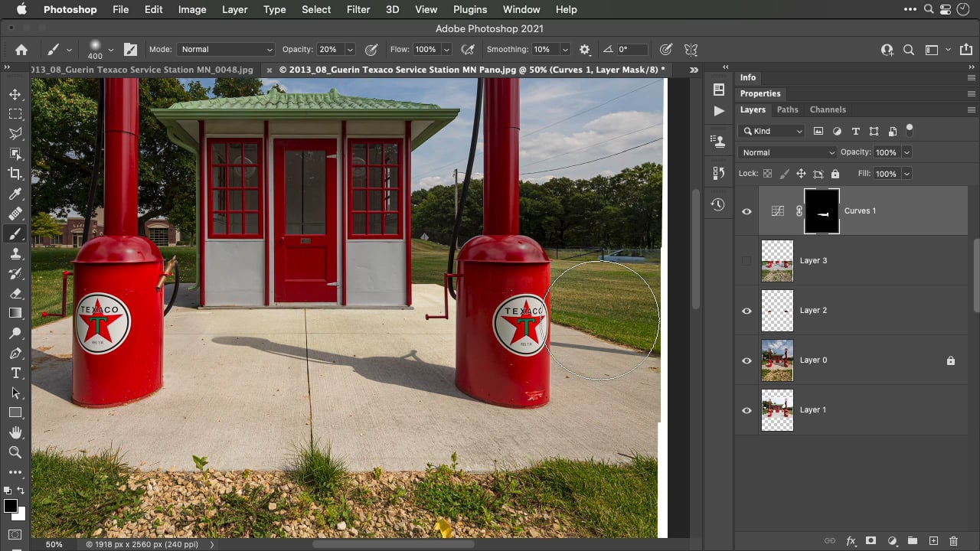Open the blending Mode dropdown in options bar
This screenshot has height=551, width=980.
(x=226, y=49)
